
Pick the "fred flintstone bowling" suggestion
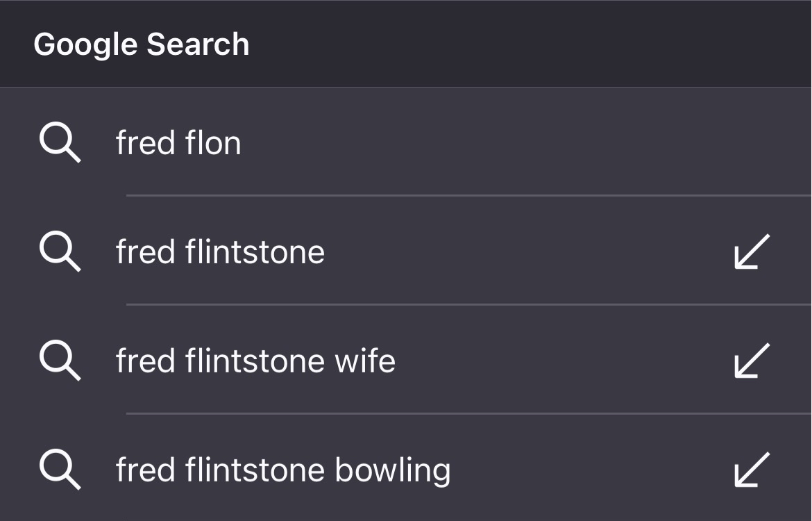(x=283, y=470)
